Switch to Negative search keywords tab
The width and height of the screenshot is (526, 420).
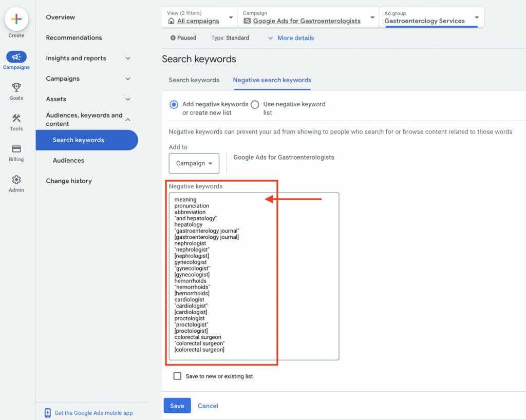click(272, 80)
